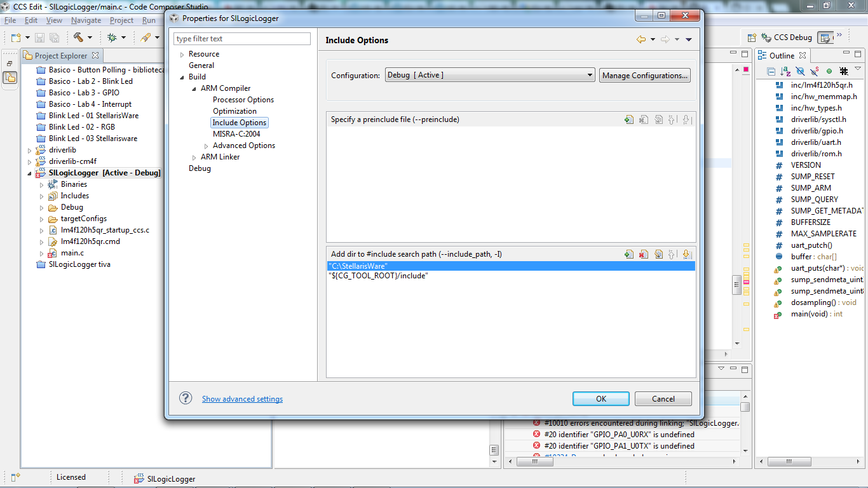Click the lm4f120h5qr.cmd file icon

click(53, 241)
